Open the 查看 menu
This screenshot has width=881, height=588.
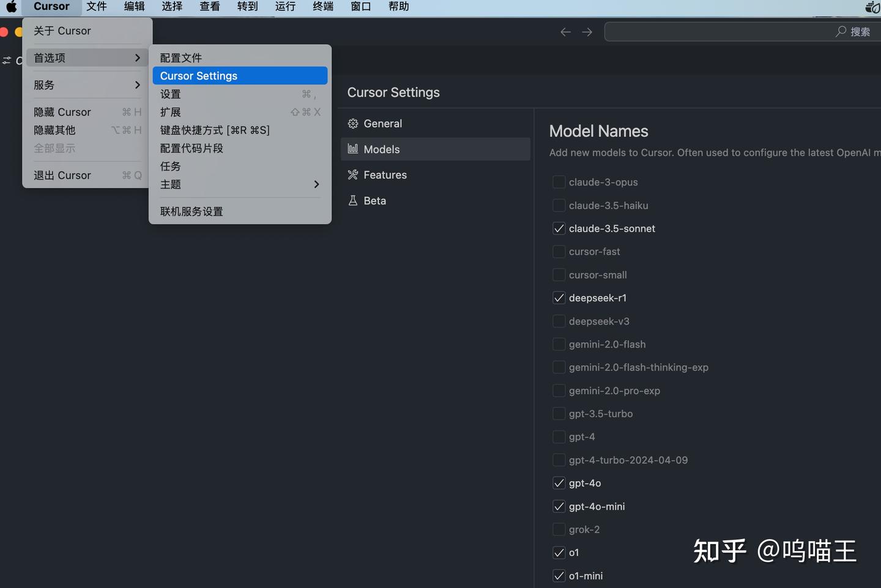point(210,7)
